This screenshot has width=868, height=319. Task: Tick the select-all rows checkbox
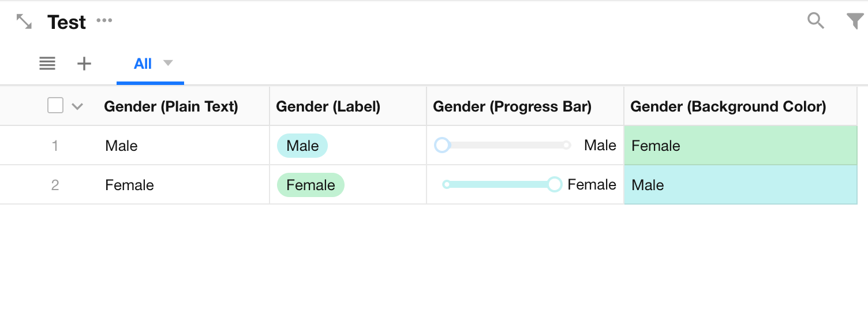point(55,106)
